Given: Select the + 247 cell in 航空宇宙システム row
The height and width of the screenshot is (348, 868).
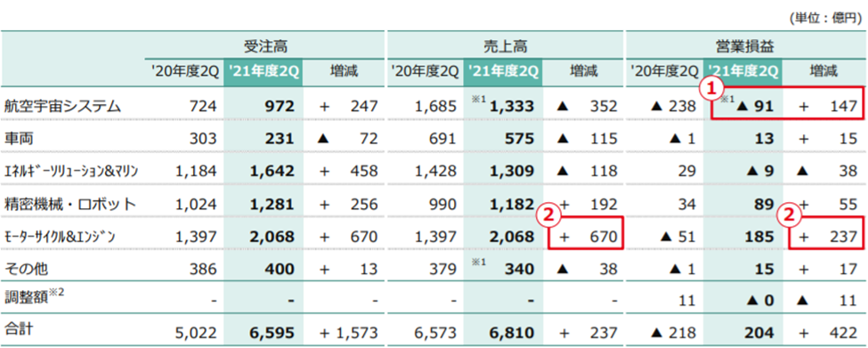Looking at the screenshot, I should [348, 106].
